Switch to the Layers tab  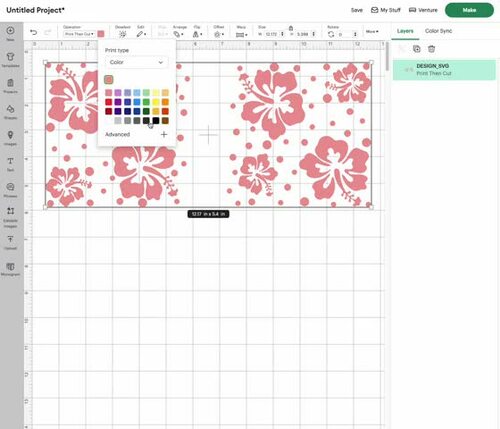(x=405, y=31)
